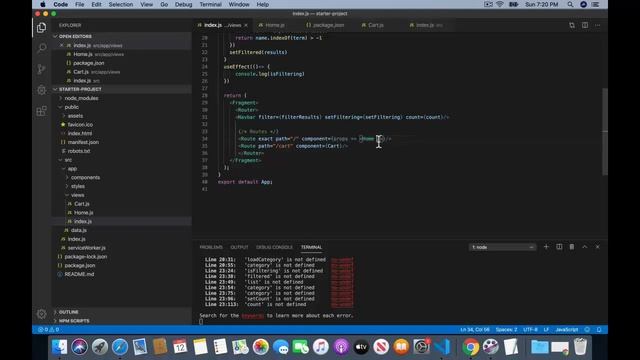Close the index.js editor tab
The width and height of the screenshot is (640, 360).
tap(246, 25)
